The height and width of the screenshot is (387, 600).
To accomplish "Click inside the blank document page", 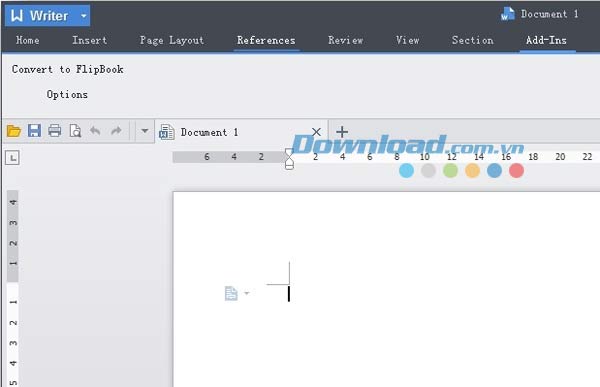I will tap(386, 289).
